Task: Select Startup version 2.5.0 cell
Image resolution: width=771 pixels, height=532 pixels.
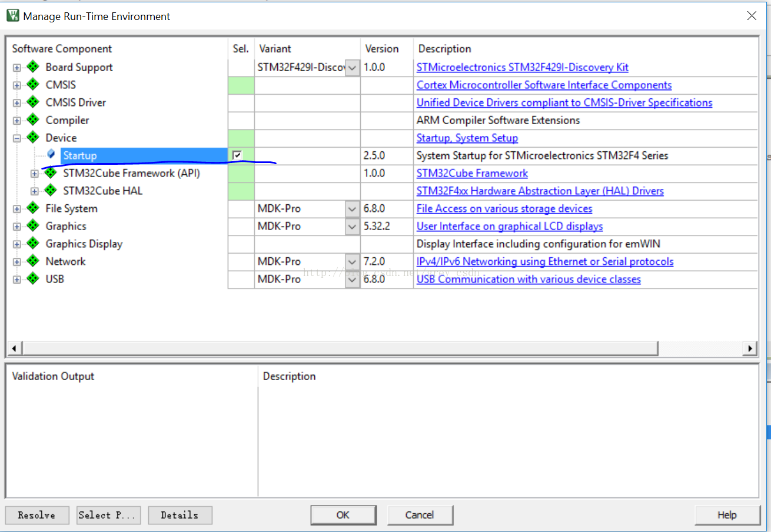Action: [387, 155]
